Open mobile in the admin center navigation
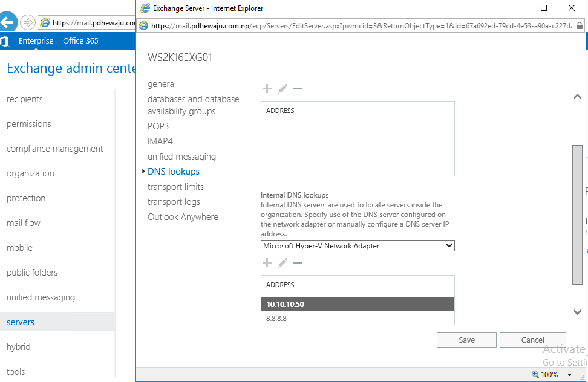 click(x=19, y=248)
